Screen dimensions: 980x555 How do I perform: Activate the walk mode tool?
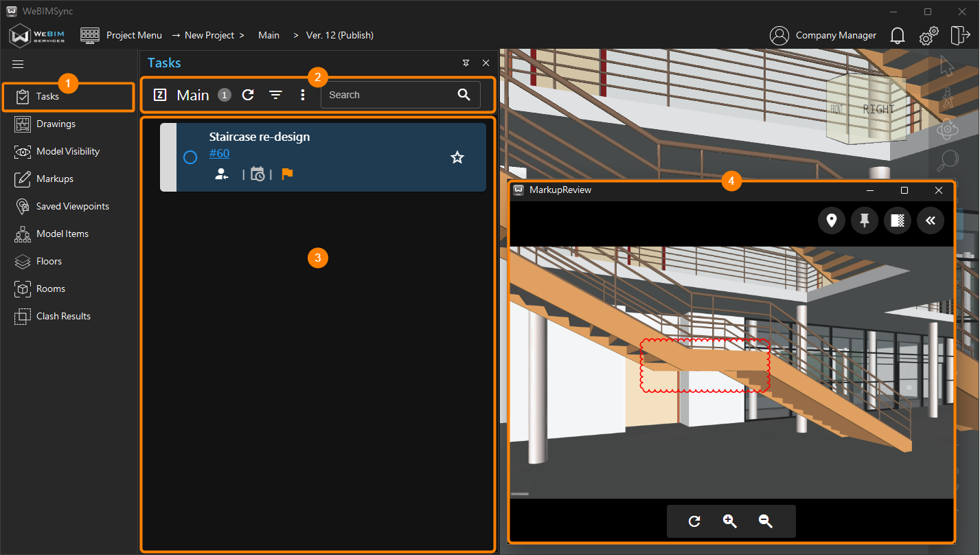click(x=948, y=98)
